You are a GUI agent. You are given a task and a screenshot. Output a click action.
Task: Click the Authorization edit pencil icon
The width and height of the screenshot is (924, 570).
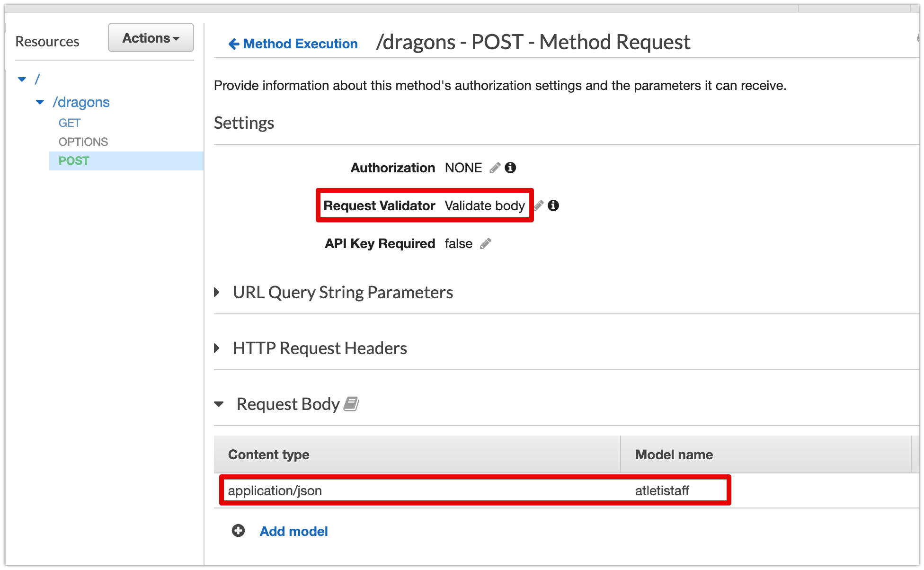(x=495, y=168)
